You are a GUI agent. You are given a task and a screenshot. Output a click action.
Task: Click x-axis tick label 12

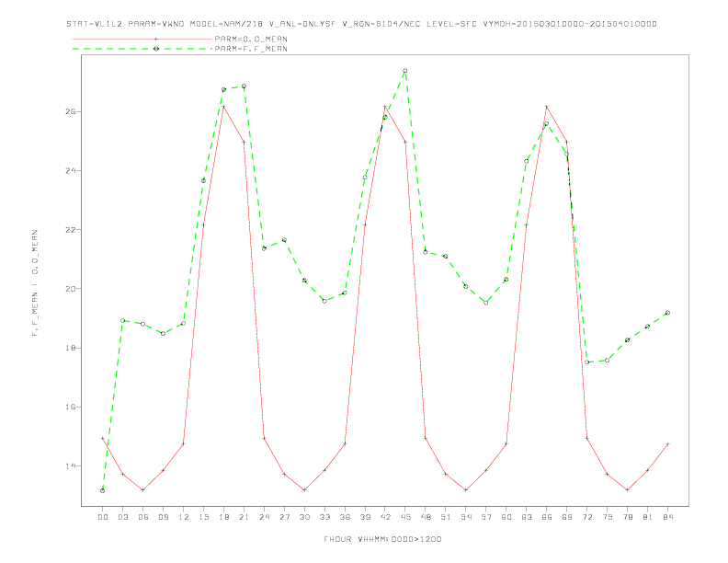[184, 517]
